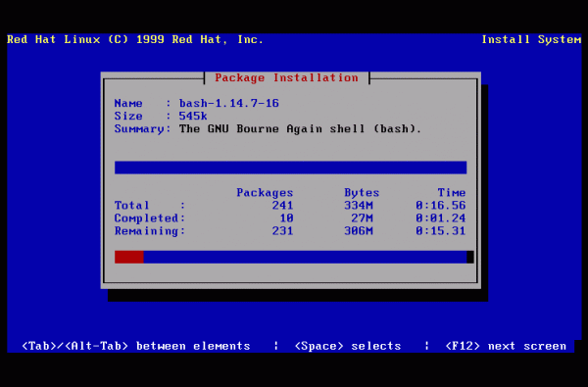Click the Bytes column header
Viewport: 588px width, 387px height.
point(362,192)
